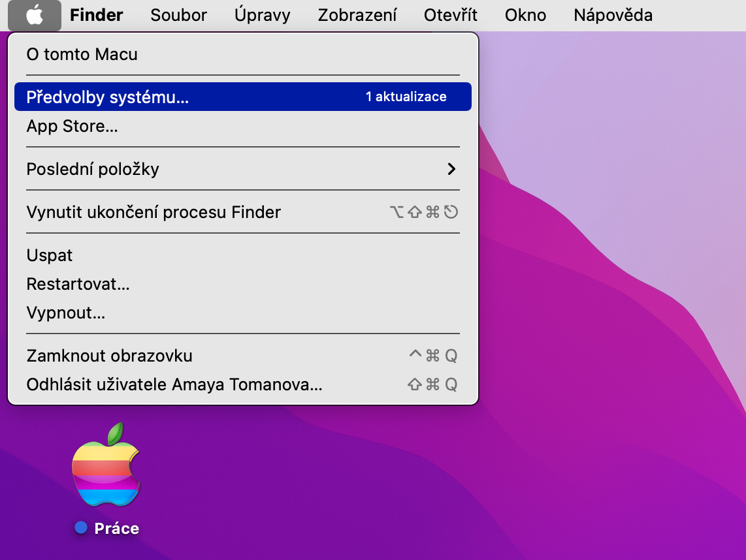Open the Úpravy menu
Image resolution: width=746 pixels, height=560 pixels.
point(262,15)
